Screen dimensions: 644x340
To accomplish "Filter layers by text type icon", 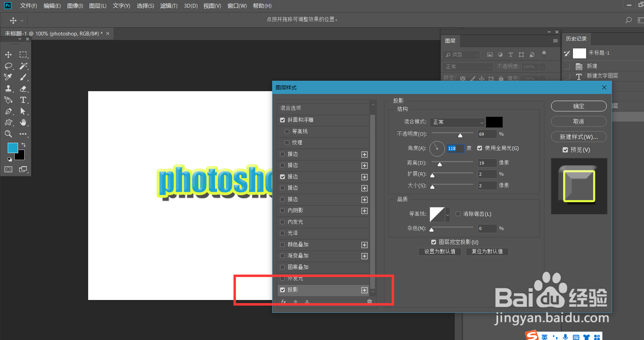I will 511,55.
